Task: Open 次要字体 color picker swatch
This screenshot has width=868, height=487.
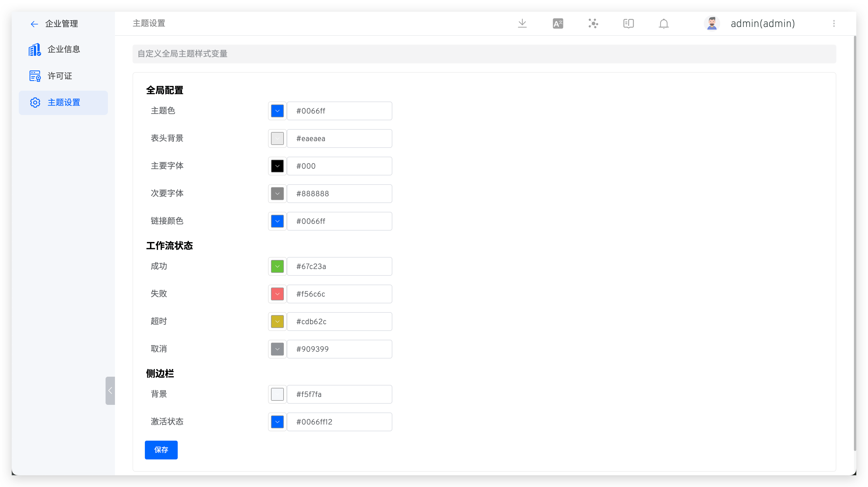Action: click(277, 194)
